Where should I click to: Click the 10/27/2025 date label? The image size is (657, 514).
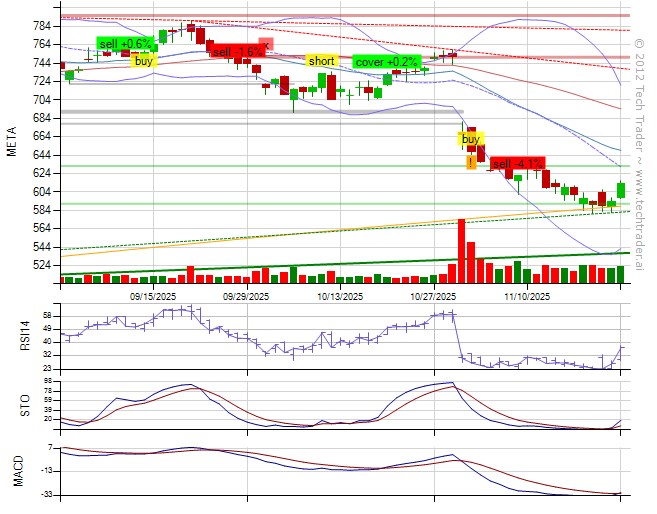click(433, 296)
